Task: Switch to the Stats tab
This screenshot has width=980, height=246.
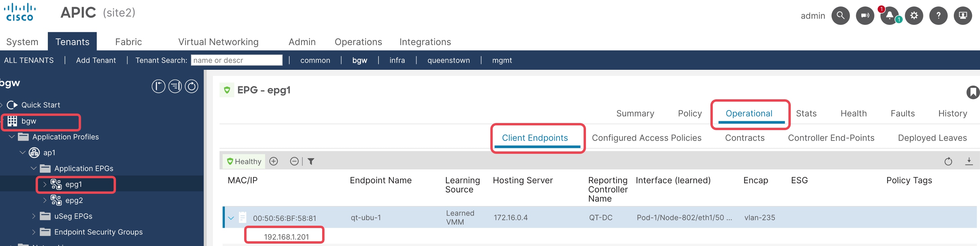Action: [806, 113]
